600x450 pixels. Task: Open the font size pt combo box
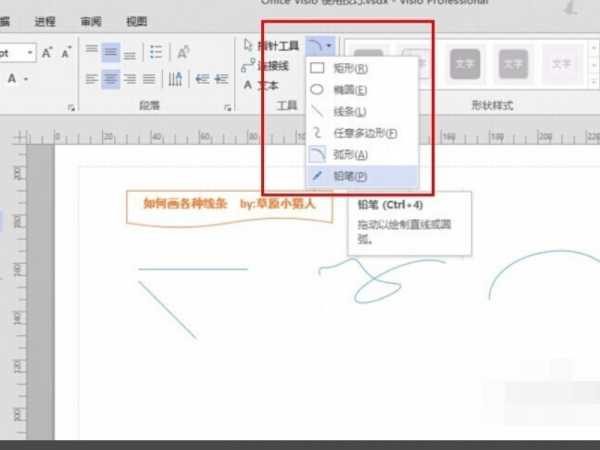(17, 53)
